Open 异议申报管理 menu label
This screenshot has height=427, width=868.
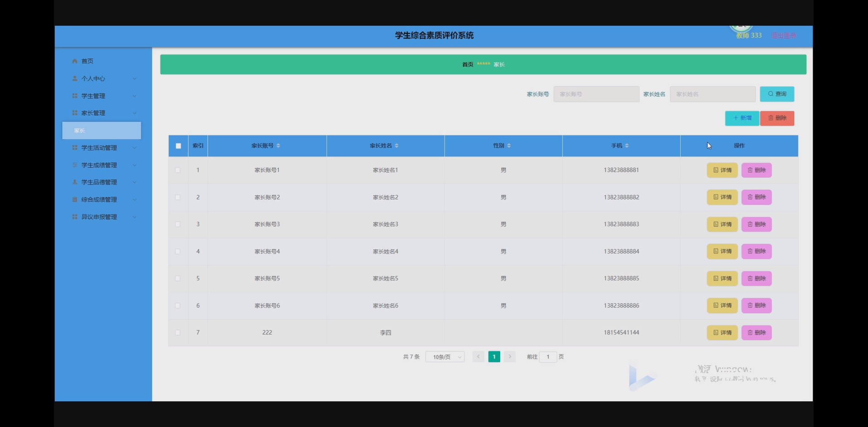click(99, 217)
